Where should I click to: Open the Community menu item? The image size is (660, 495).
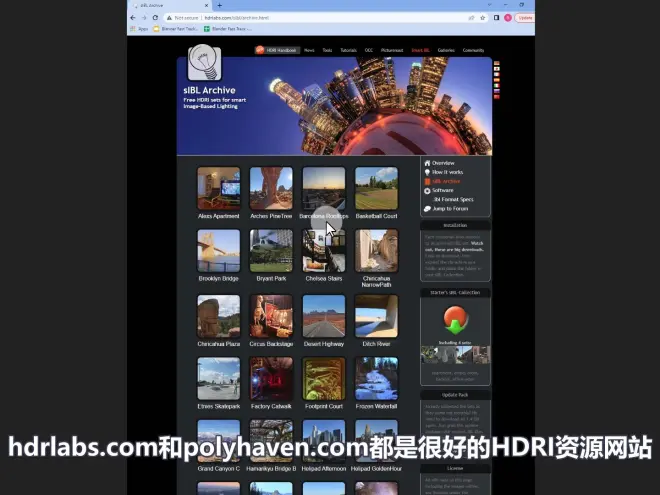(474, 50)
